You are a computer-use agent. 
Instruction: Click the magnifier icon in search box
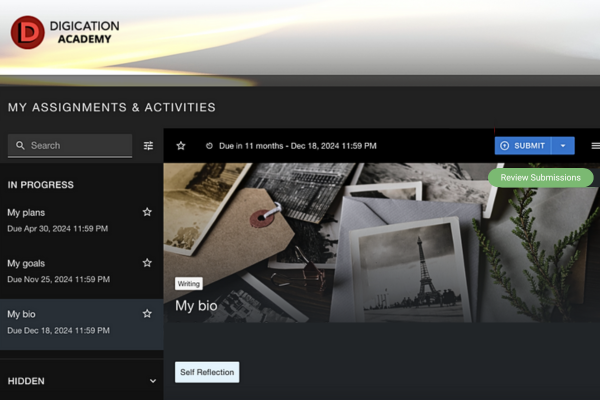point(20,146)
